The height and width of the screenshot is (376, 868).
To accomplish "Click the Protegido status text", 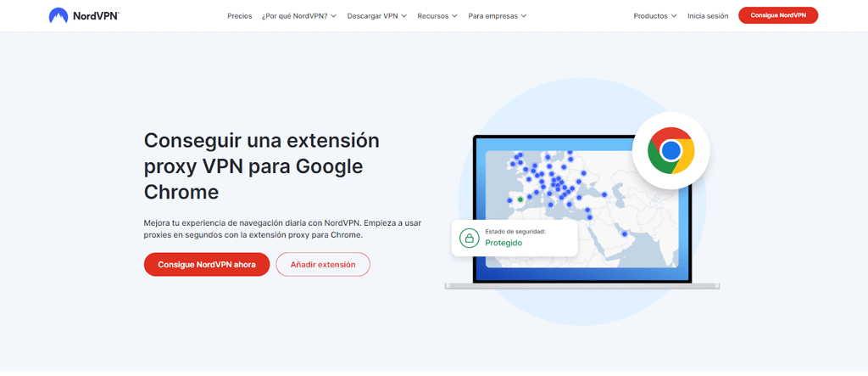I will pyautogui.click(x=504, y=243).
